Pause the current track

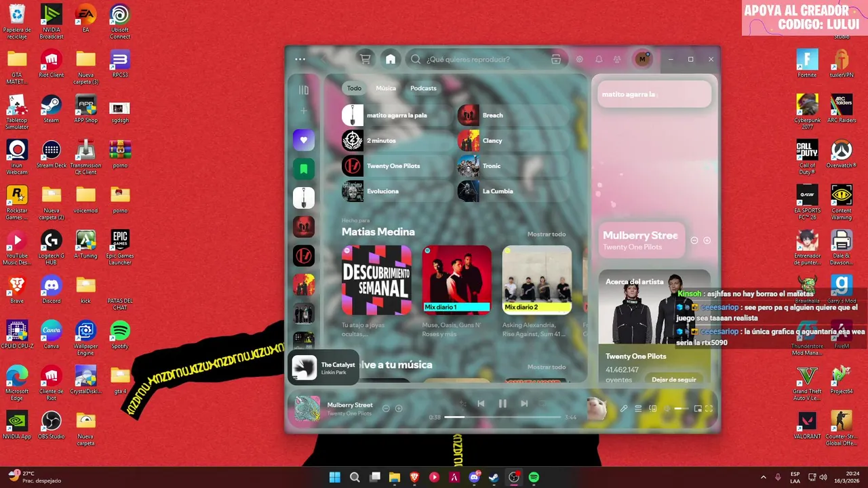click(x=502, y=403)
